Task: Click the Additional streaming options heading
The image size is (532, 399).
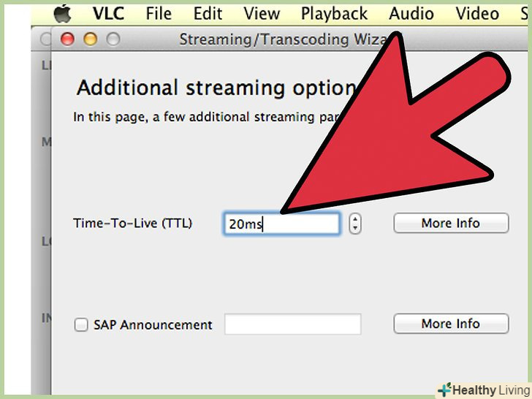Action: (x=216, y=88)
